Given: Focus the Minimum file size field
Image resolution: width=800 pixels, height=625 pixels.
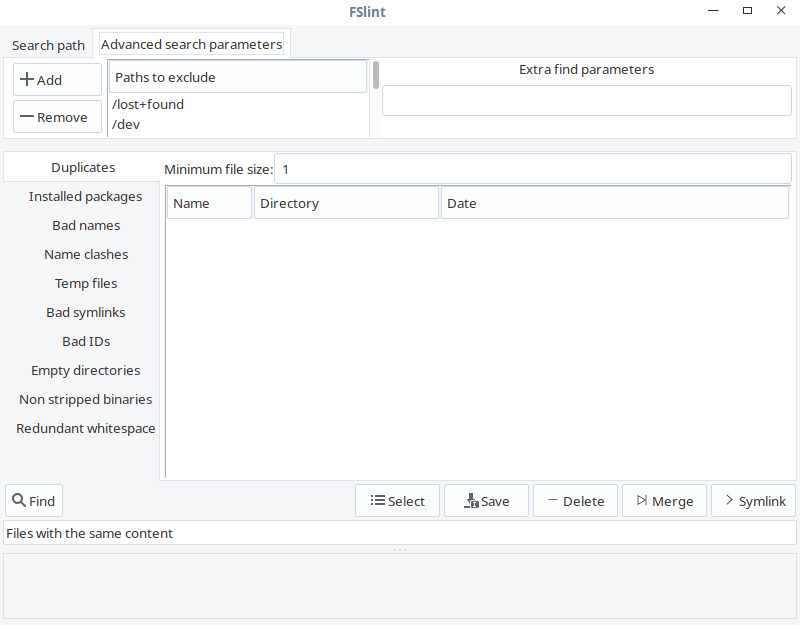Looking at the screenshot, I should (x=532, y=169).
